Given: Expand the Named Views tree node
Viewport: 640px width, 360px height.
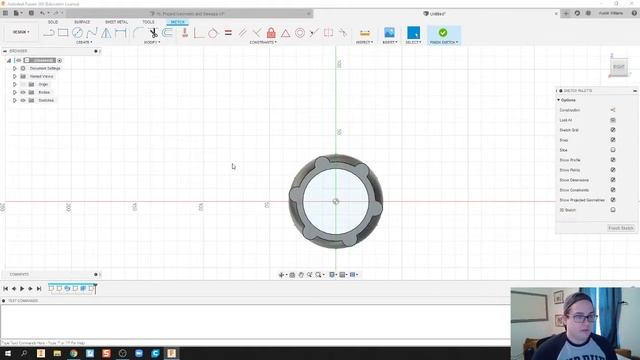Looking at the screenshot, I should 15,76.
